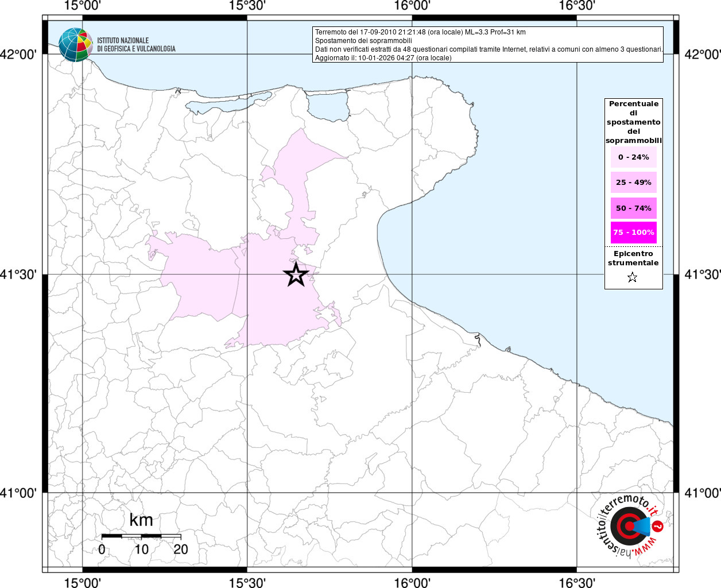Screen dimensions: 721x588
Task: Click the INGV globe logo
Action: click(x=75, y=45)
